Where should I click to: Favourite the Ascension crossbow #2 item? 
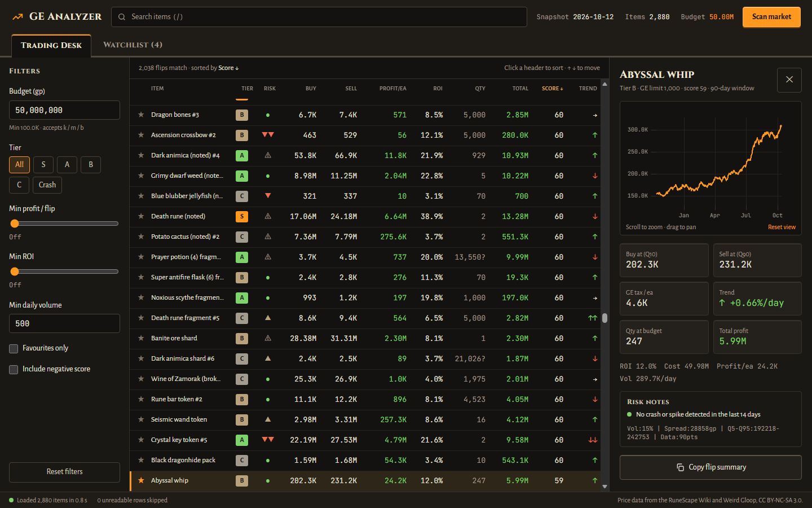tap(141, 135)
